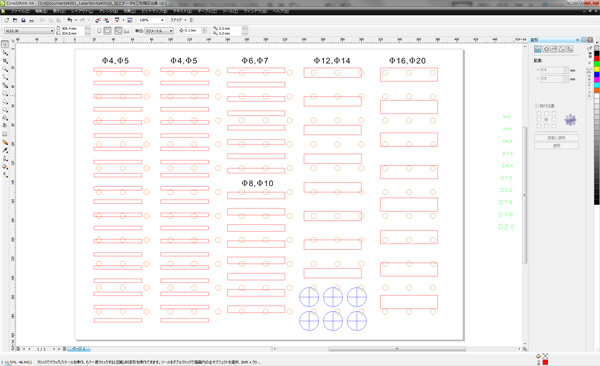Select the Freehand drawing tool
Screen dimensions: 600x366
click(5, 77)
